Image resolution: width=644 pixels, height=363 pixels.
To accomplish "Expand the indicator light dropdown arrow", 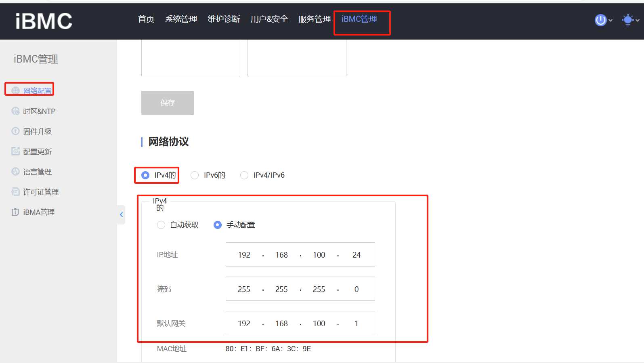I will pyautogui.click(x=638, y=20).
